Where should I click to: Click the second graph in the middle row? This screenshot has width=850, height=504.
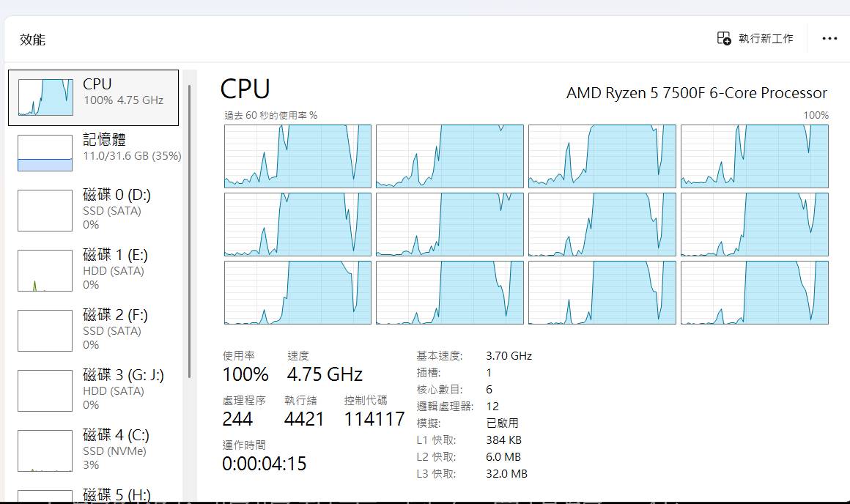[x=450, y=224]
